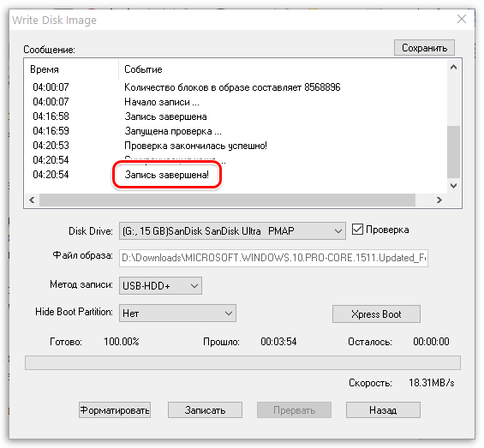
Task: Click the write progress bar
Action: click(x=242, y=363)
